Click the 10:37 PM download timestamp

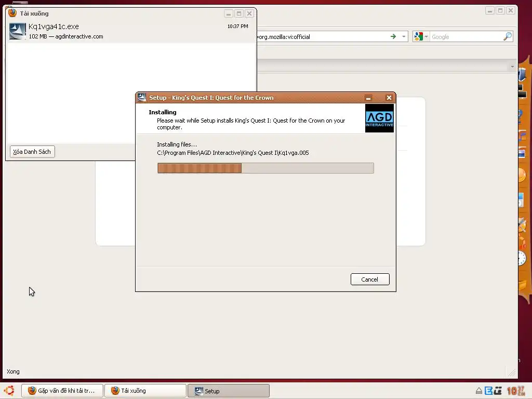237,26
